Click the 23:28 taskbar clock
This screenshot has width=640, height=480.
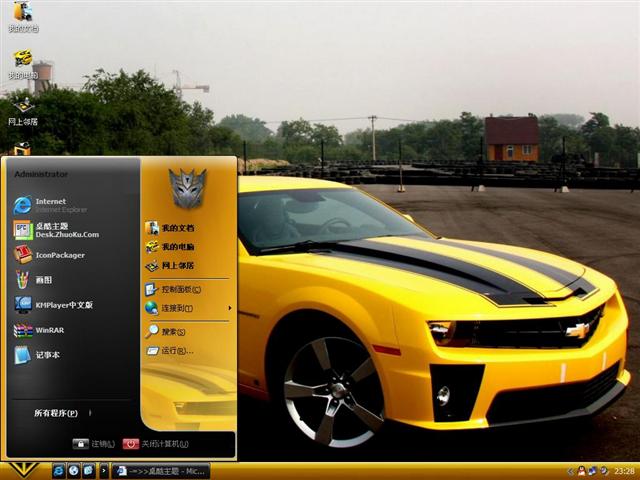(624, 471)
